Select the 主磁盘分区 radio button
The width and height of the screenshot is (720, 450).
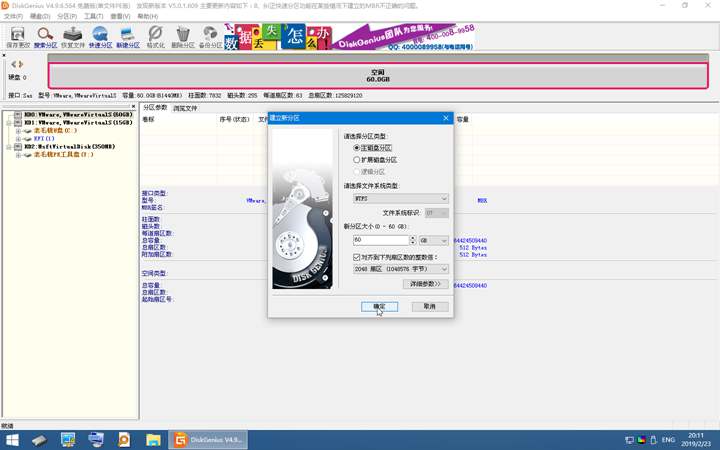357,148
